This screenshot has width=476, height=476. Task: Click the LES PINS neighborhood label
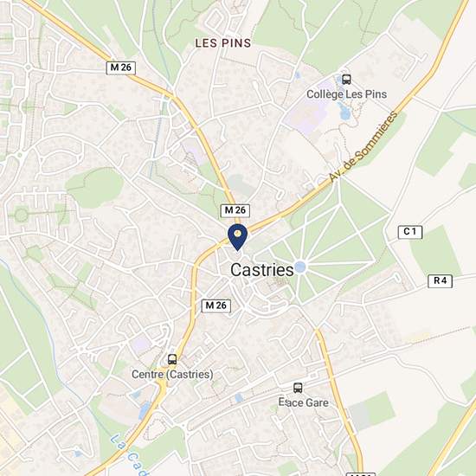click(223, 43)
